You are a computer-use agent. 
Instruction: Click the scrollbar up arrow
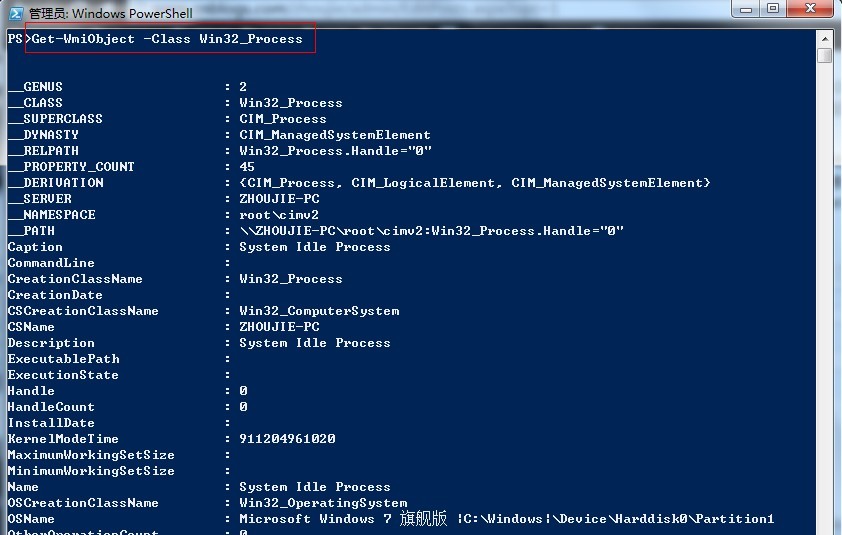pyautogui.click(x=824, y=39)
